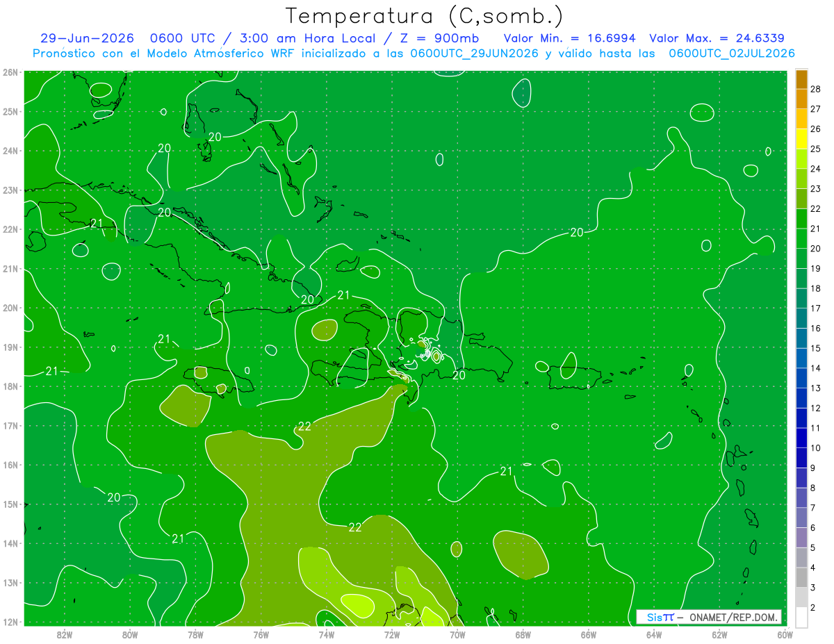Click the '3:00 am Hora Local' text
Viewport: 834px width, 644px height.
308,38
